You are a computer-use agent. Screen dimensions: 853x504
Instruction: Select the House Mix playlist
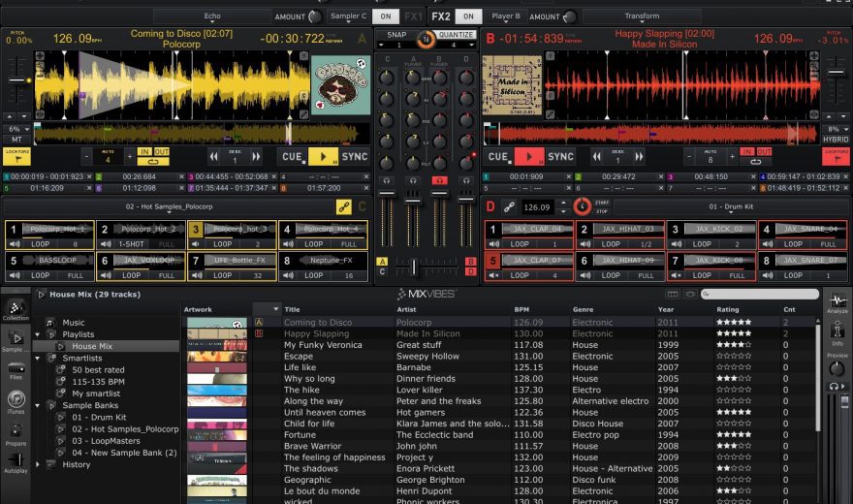(x=92, y=346)
